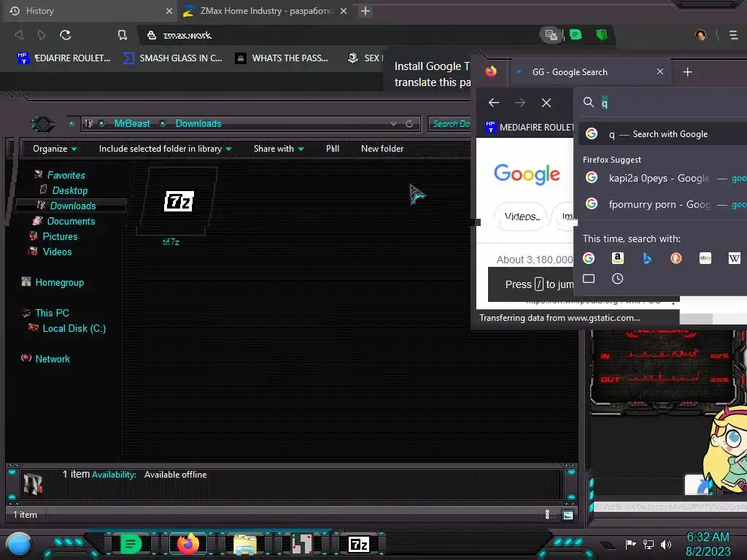Image resolution: width=747 pixels, height=560 pixels.
Task: Reload the zmax.work page
Action: pos(65,35)
